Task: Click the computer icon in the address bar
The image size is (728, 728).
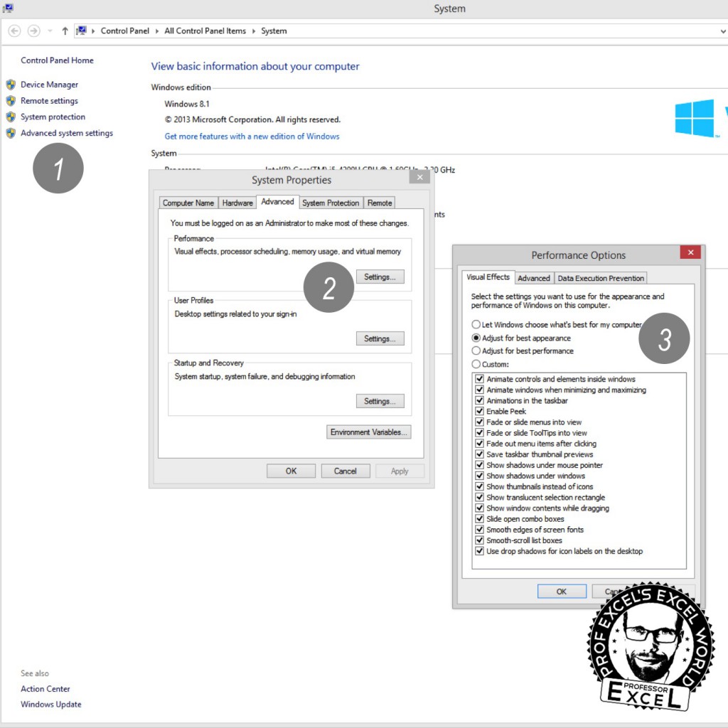Action: coord(82,31)
